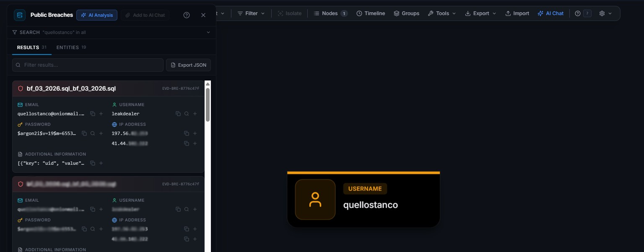
Task: Click the [{"key": "uid" JSON text
Action: tap(51, 163)
